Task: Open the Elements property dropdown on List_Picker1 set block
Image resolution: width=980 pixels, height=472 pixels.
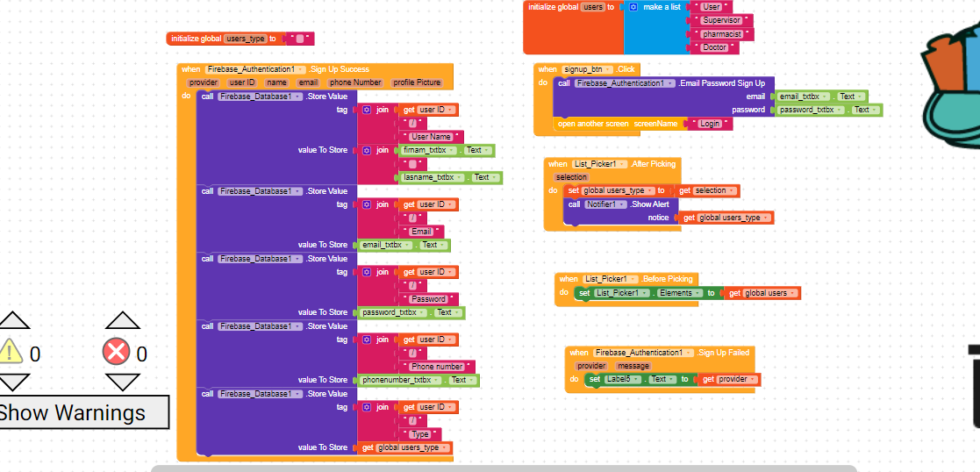Action: point(698,293)
